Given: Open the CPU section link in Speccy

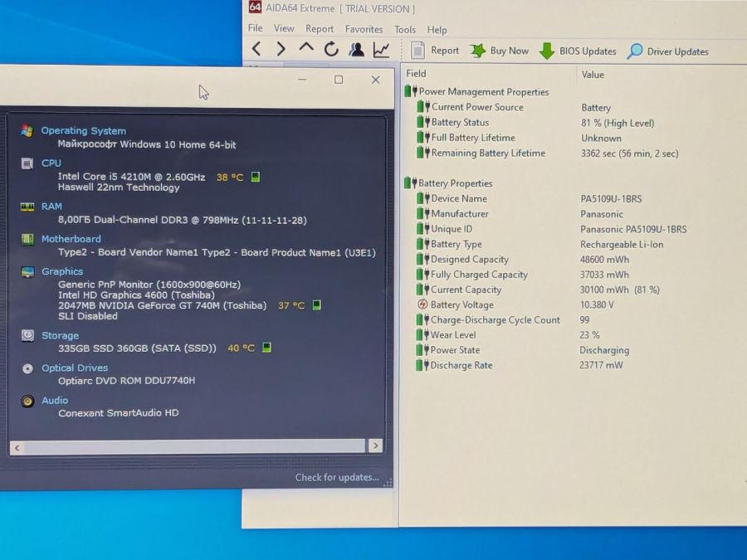Looking at the screenshot, I should 51,163.
